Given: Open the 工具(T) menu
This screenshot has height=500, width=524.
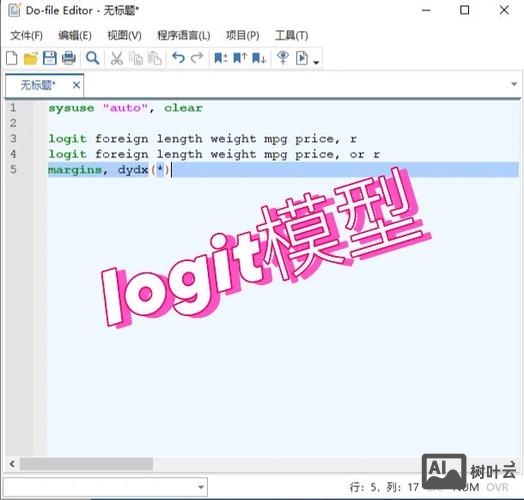Looking at the screenshot, I should point(291,35).
